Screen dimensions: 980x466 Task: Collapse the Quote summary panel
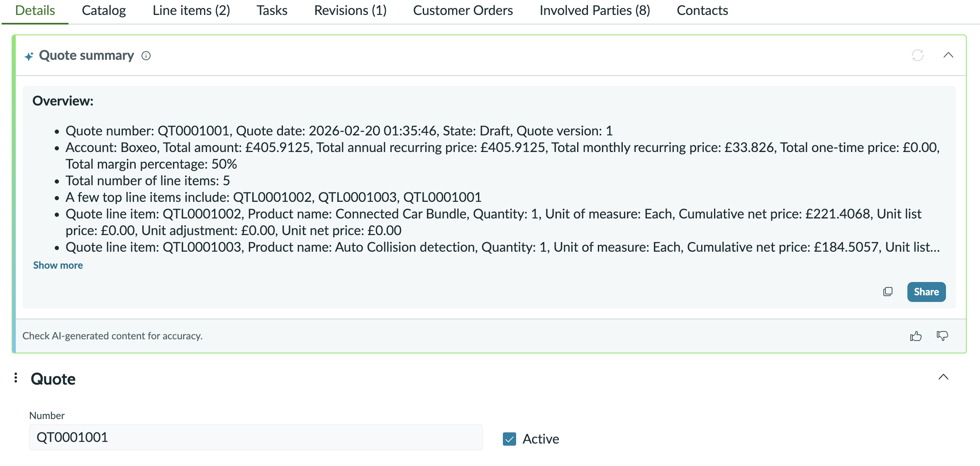pos(948,55)
